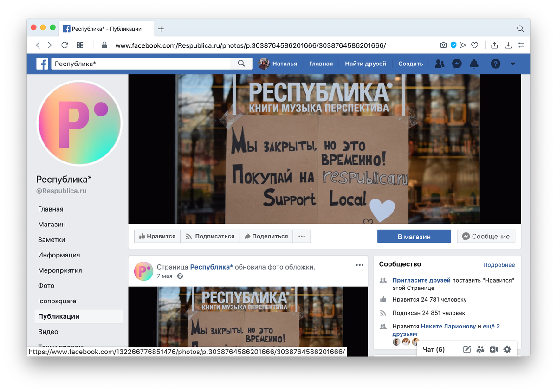557x392 pixels.
Task: Click the blue shield protection icon
Action: click(453, 45)
